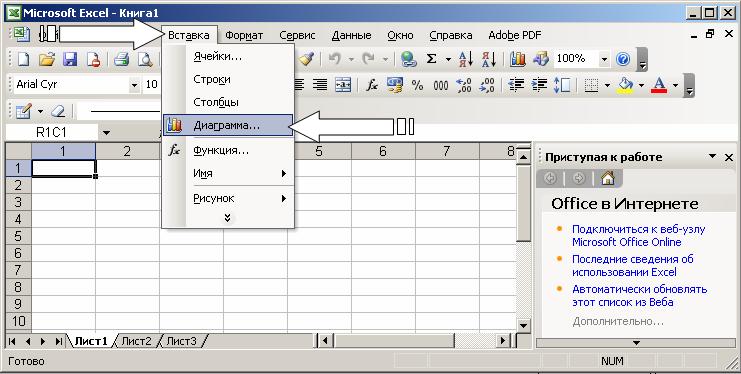Image resolution: width=741 pixels, height=374 pixels.
Task: Click the Permission icon next to Save
Action: (x=94, y=59)
